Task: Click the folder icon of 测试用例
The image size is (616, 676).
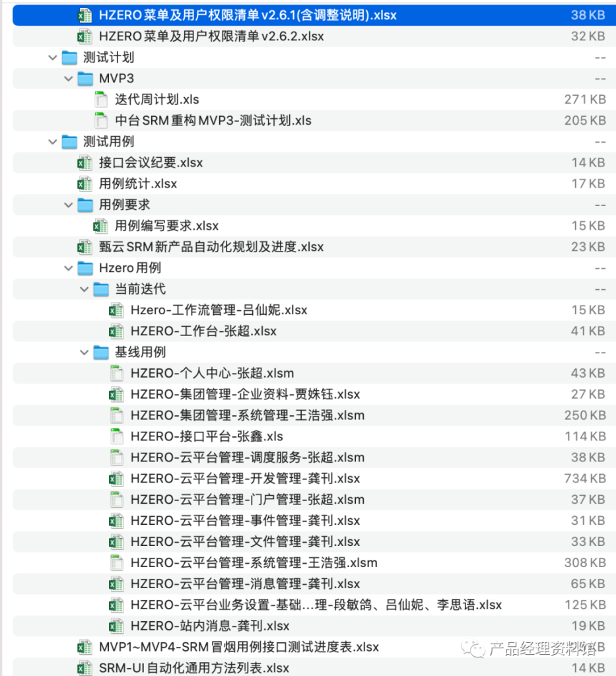Action: 69,141
